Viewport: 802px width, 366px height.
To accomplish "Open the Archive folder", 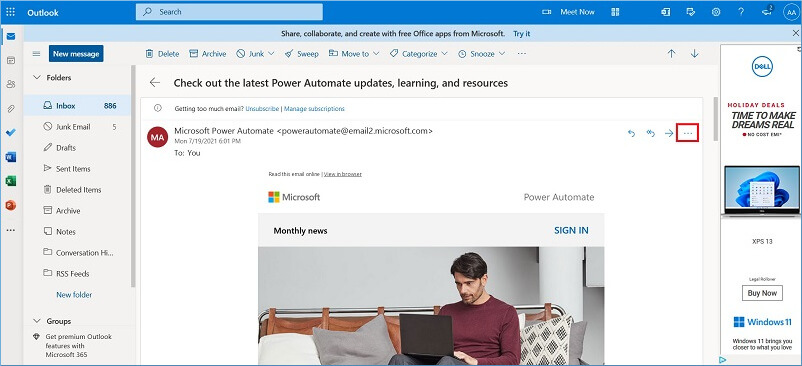I will [77, 211].
